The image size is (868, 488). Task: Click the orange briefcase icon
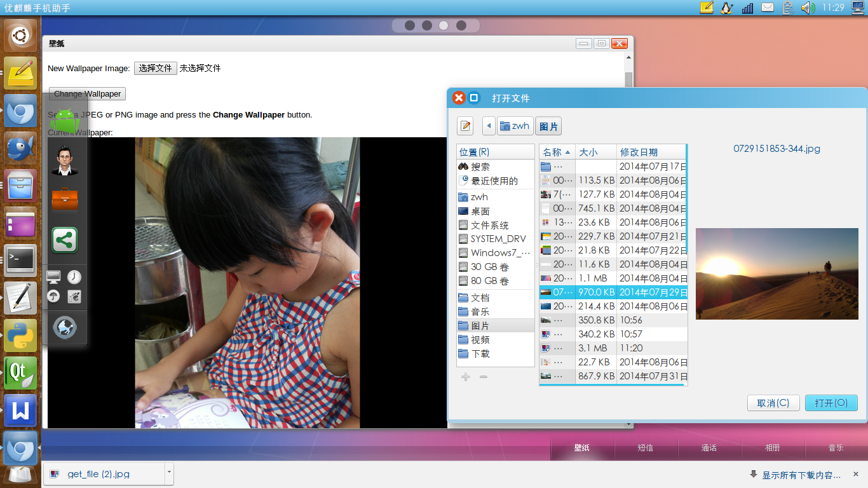coord(65,199)
